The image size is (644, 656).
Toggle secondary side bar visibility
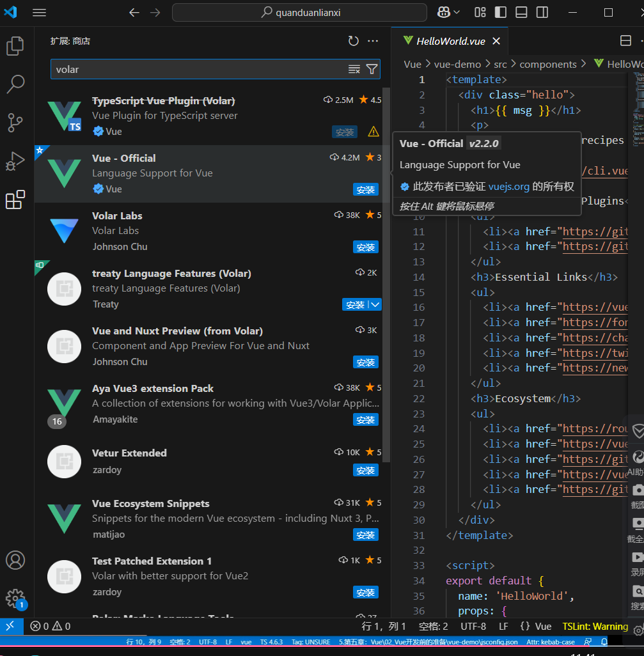point(542,13)
